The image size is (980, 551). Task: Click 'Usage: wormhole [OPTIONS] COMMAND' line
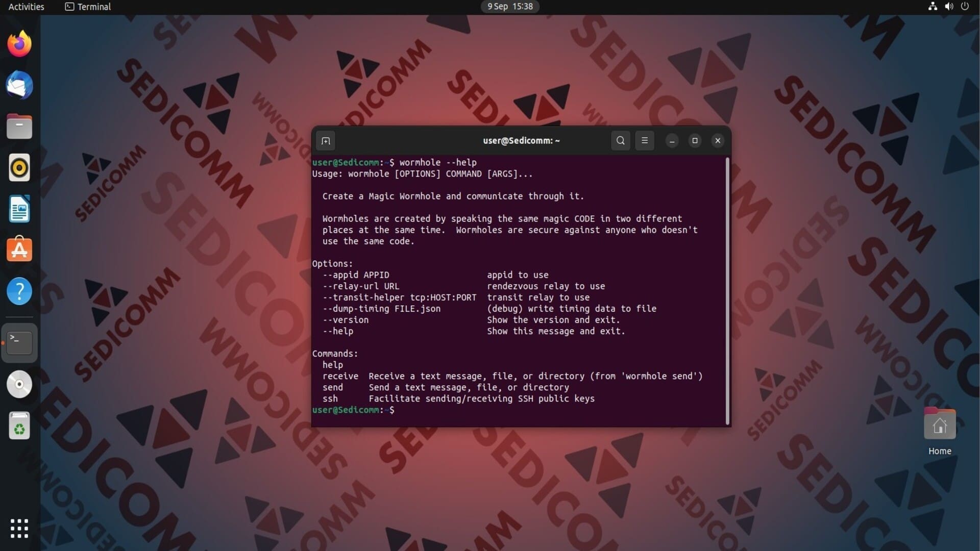[422, 174]
